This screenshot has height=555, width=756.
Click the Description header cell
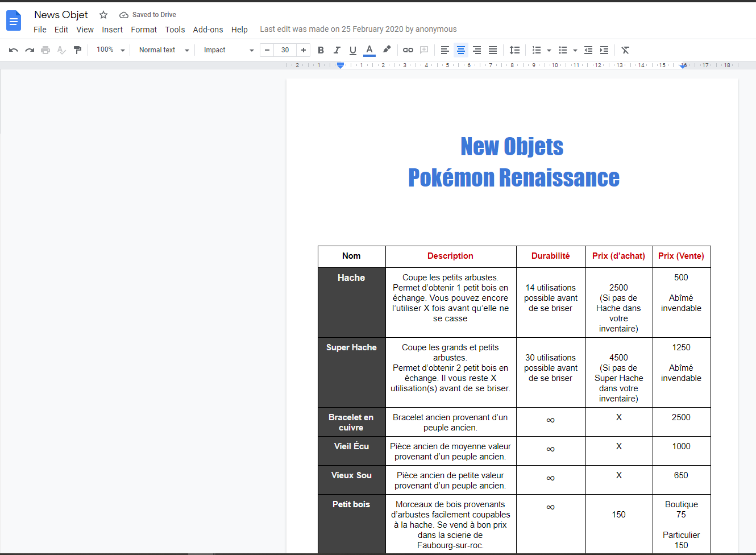[450, 256]
